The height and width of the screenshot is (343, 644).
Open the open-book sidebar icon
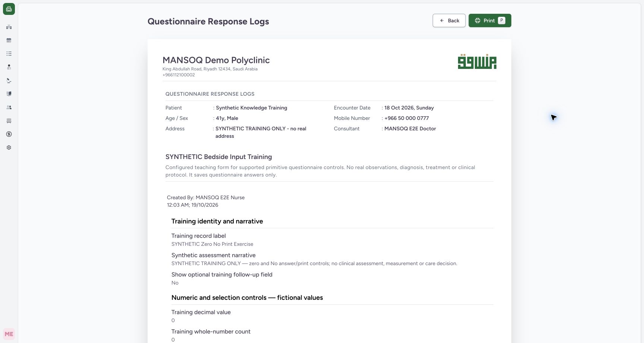click(9, 94)
